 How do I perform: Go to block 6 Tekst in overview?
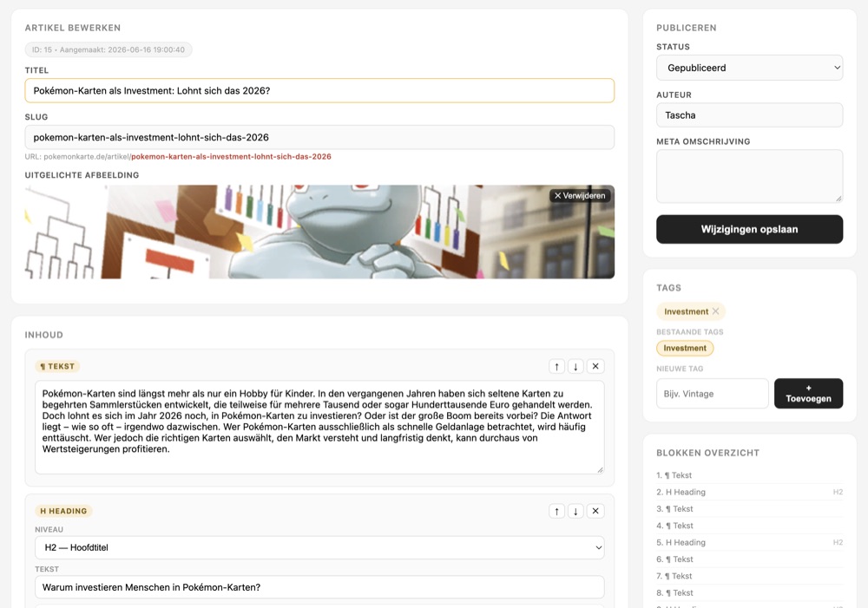tap(750, 559)
